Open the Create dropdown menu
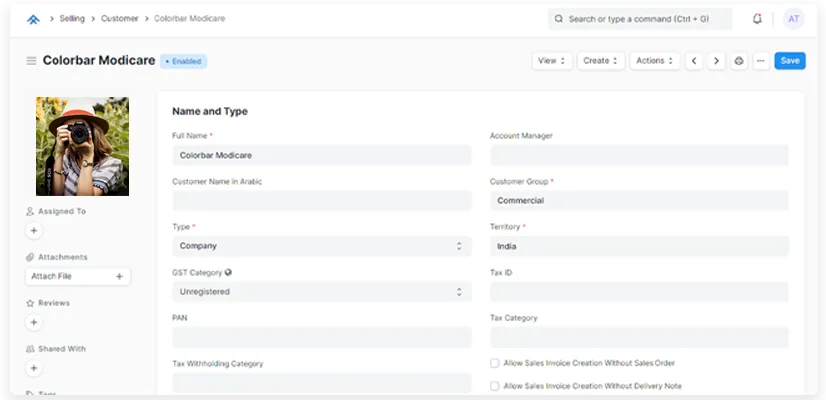 pyautogui.click(x=602, y=61)
